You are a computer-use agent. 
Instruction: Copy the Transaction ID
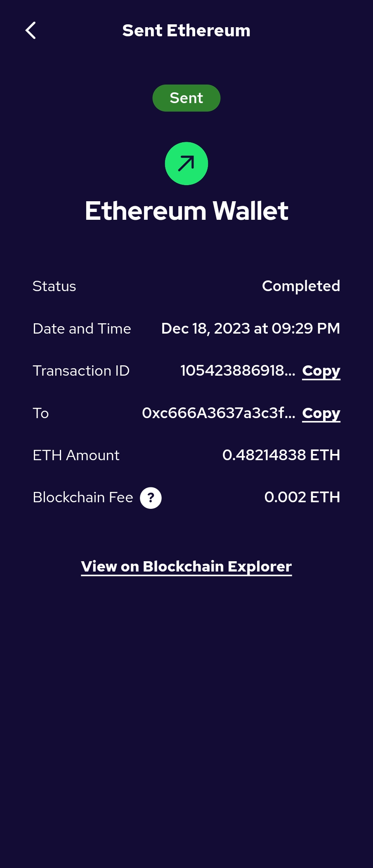[321, 371]
